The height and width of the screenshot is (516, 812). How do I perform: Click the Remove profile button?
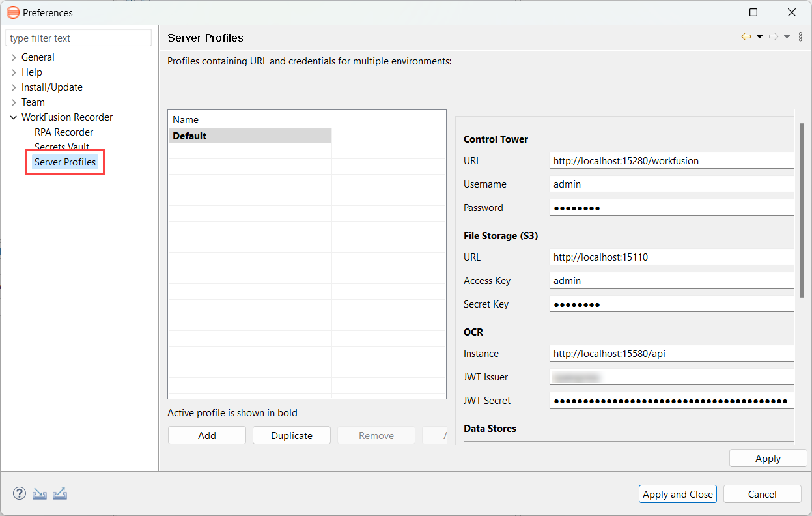click(x=376, y=436)
